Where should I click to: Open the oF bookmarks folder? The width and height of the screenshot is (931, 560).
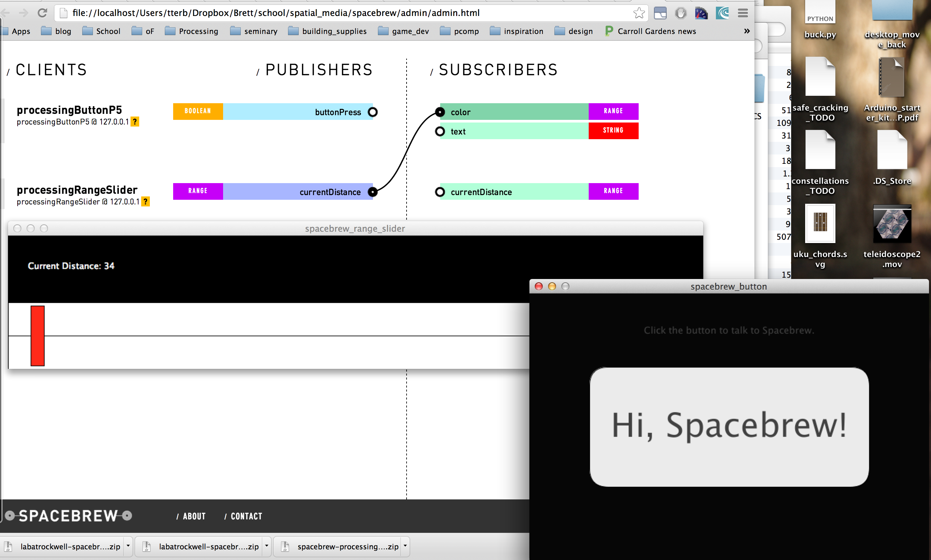(143, 31)
